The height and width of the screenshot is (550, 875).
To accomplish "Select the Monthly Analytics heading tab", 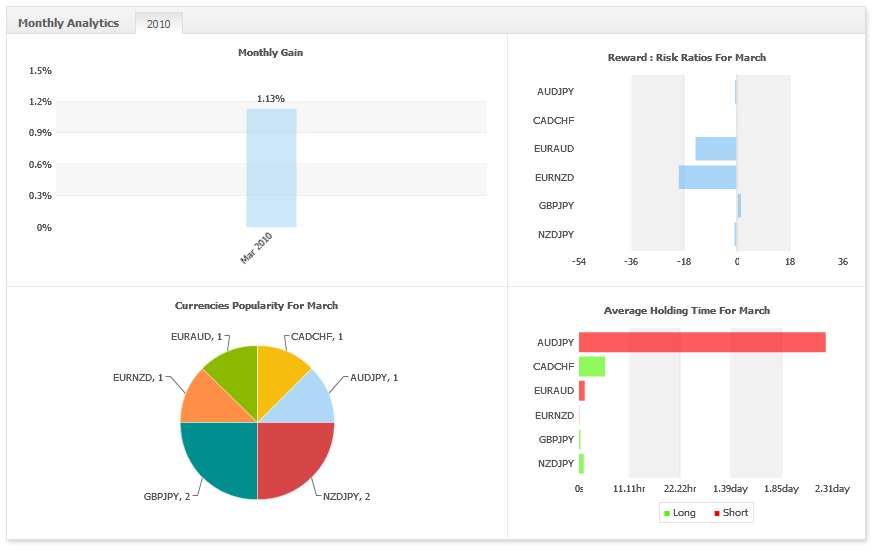I will (69, 23).
